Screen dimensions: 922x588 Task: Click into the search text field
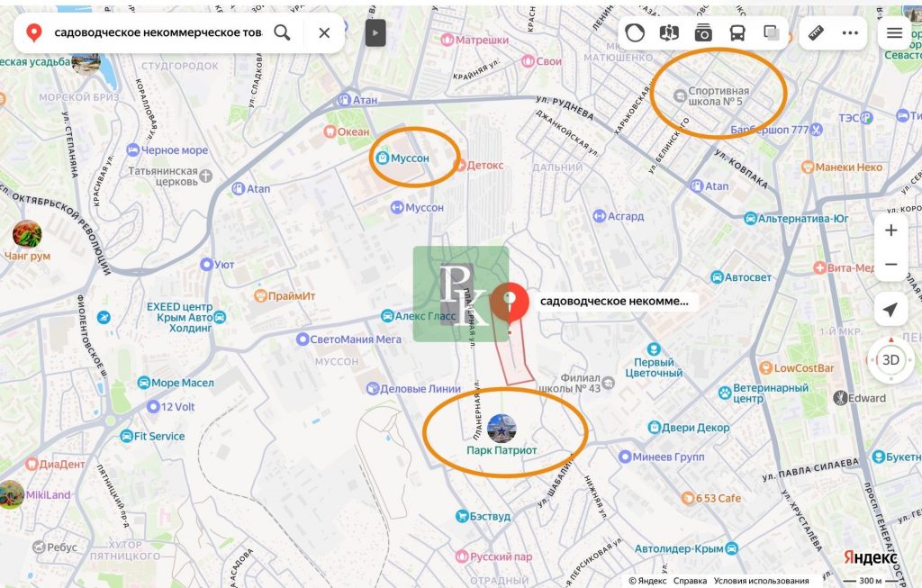(x=158, y=33)
